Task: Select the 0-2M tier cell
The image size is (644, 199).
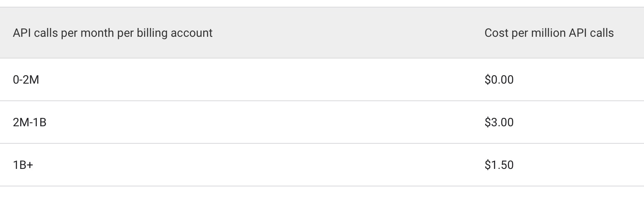Action: point(26,79)
